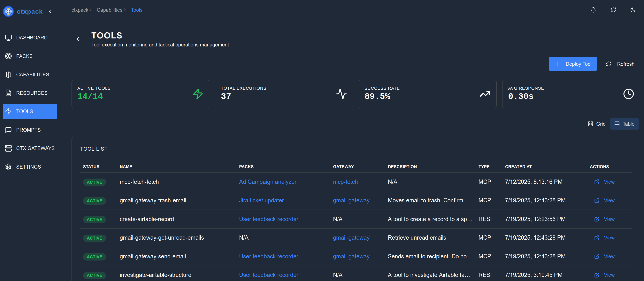
Task: Click the STATUS column header
Action: (x=91, y=167)
